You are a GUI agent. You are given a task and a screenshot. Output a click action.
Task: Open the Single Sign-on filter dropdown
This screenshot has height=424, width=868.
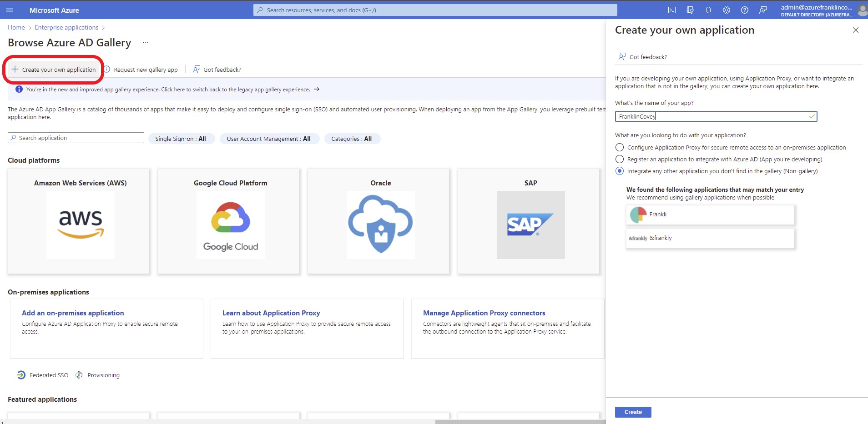pos(181,139)
